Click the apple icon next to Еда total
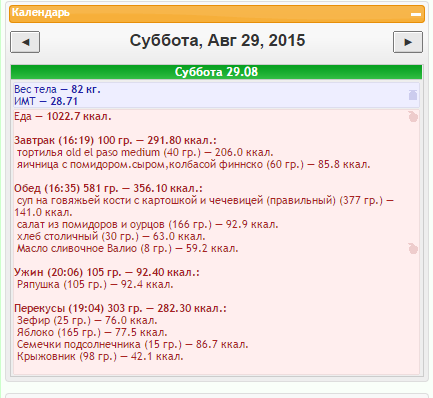The height and width of the screenshot is (398, 433). tap(413, 117)
